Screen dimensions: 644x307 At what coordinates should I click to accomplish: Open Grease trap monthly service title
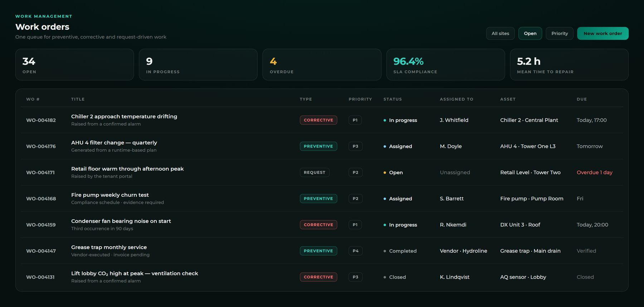point(109,247)
